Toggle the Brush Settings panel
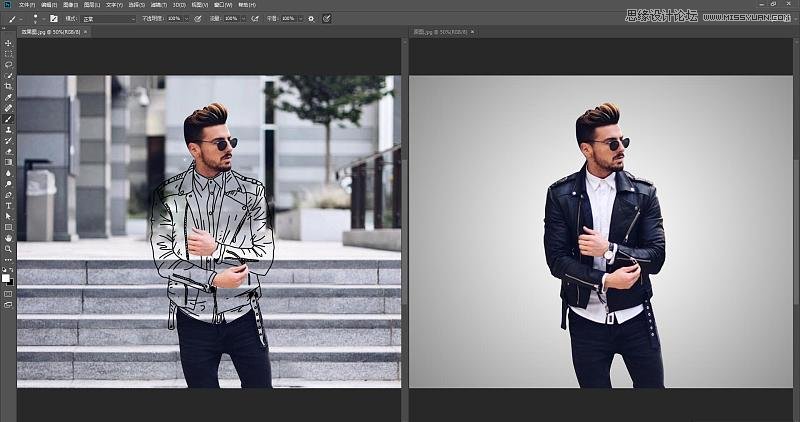This screenshot has width=800, height=422. tap(54, 19)
